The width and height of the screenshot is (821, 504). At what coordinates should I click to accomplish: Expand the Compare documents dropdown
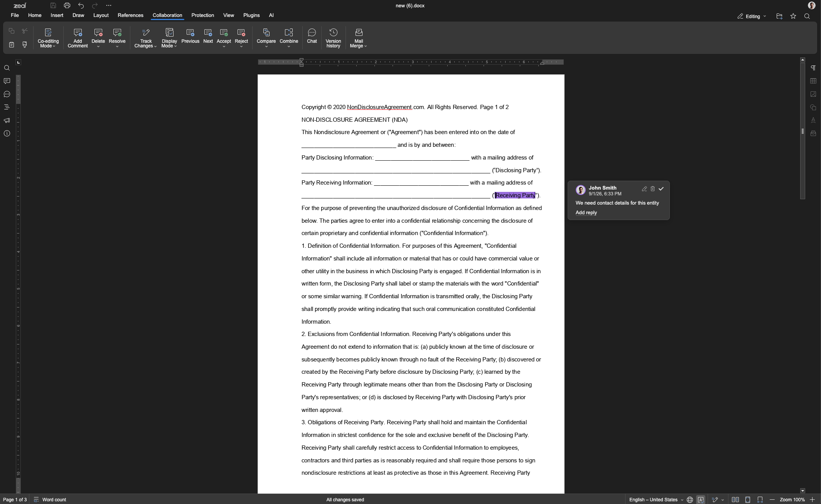pos(266,47)
